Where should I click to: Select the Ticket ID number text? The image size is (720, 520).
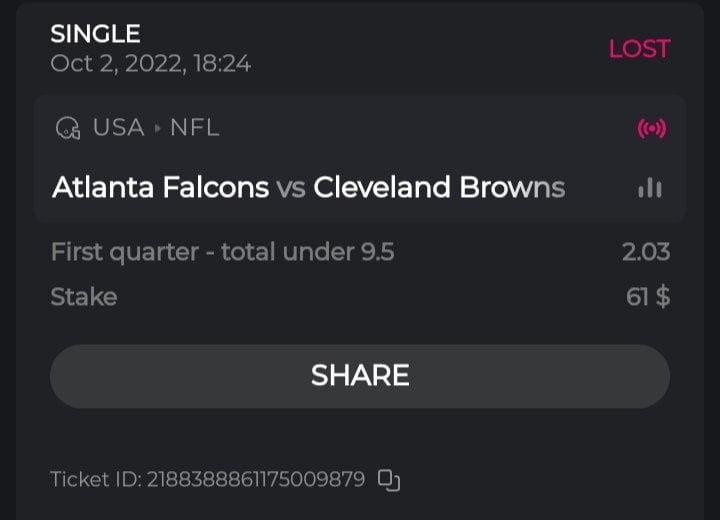click(x=256, y=480)
